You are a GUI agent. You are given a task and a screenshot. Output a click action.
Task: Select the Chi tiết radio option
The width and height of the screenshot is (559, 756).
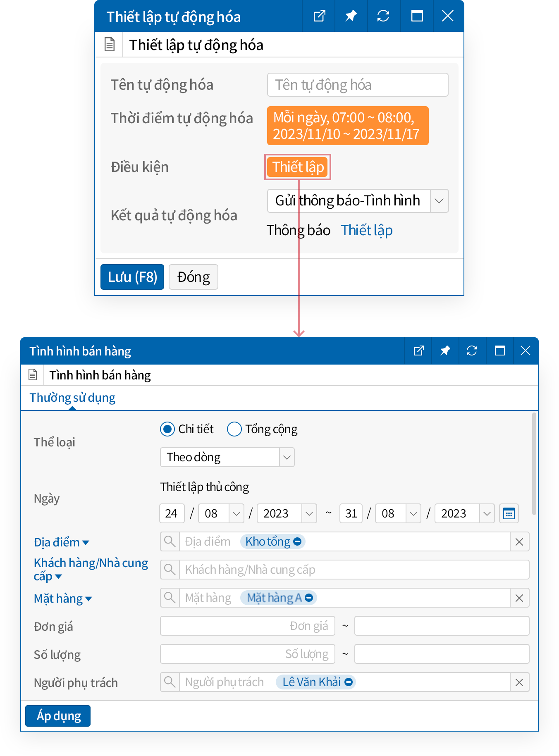167,429
